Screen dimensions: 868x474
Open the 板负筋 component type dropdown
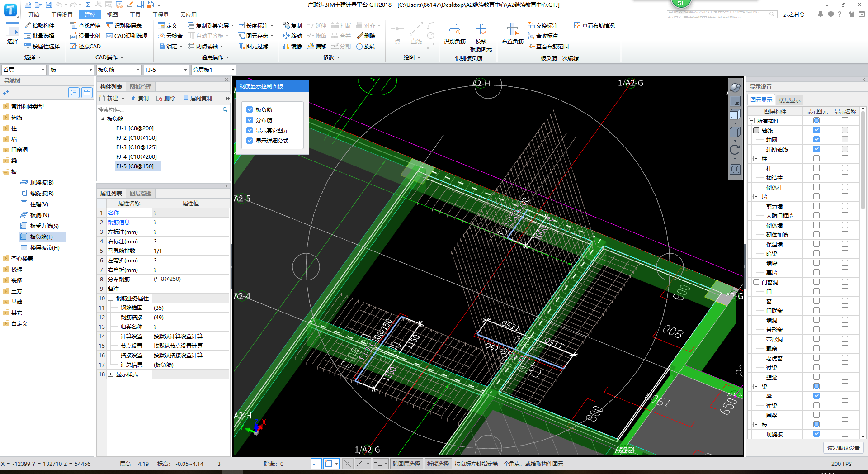(x=118, y=70)
